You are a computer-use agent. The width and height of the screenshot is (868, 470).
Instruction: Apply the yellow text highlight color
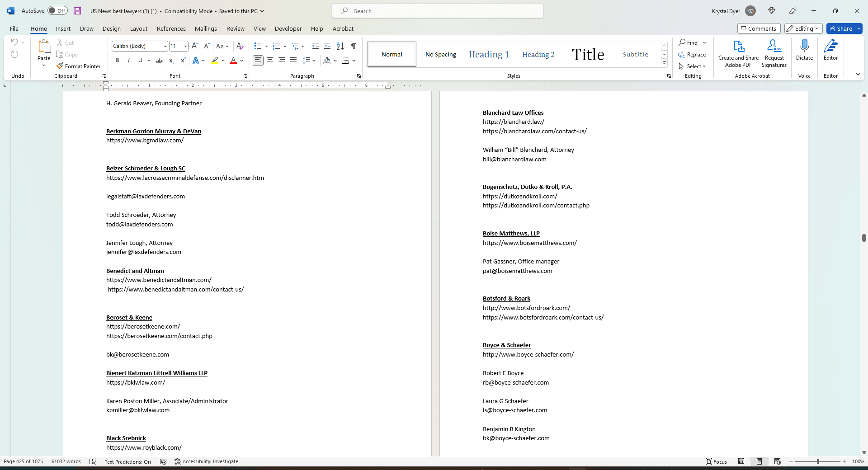[215, 61]
